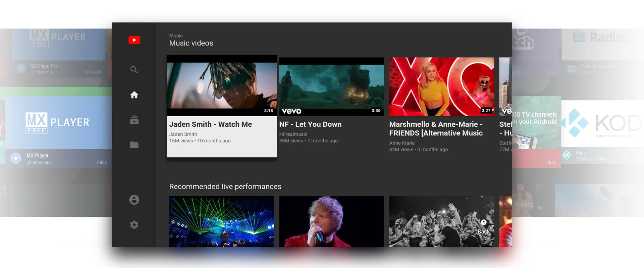Click the Back button overlay
The width and height of the screenshot is (644, 268).
click(483, 228)
